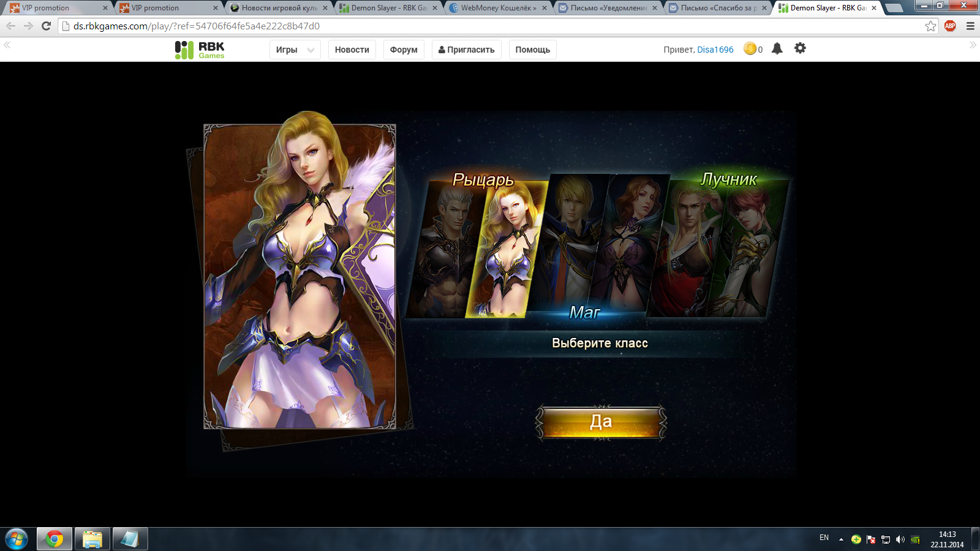Open the Chrome menu hamburger icon

(970, 26)
